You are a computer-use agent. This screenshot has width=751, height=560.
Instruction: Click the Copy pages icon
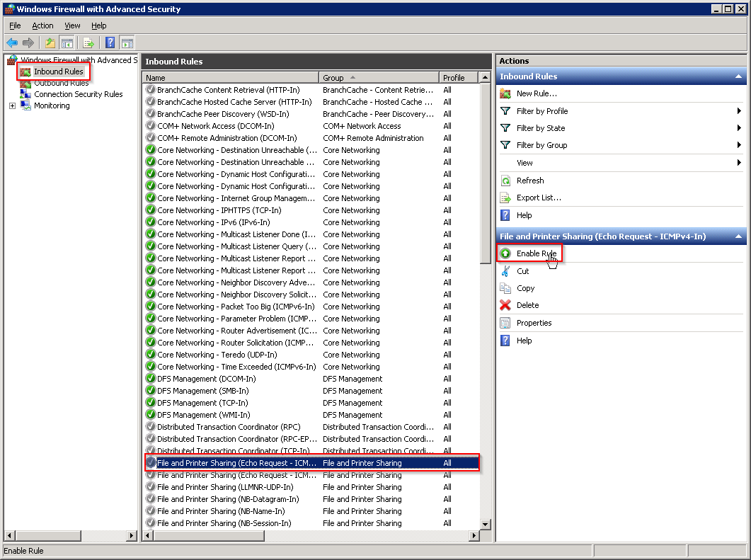tap(505, 288)
